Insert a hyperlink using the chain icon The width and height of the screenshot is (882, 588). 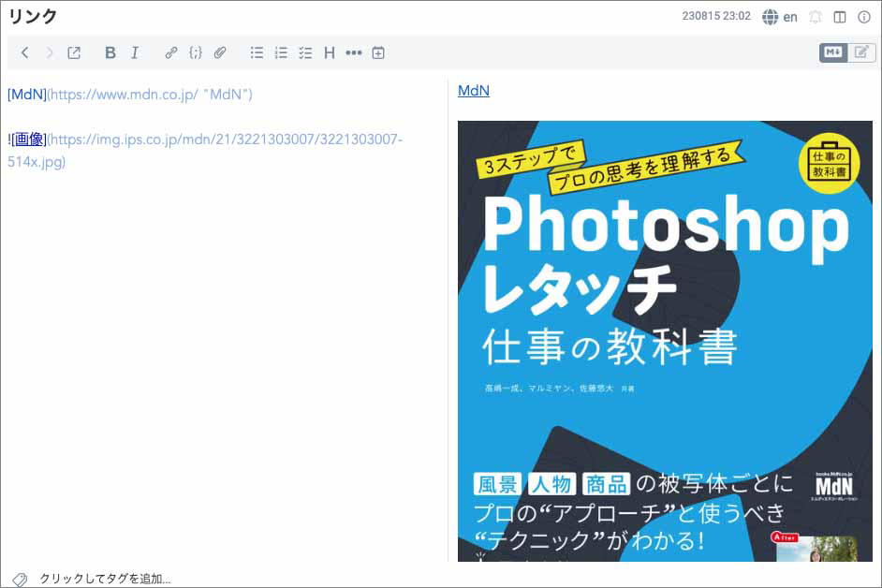point(171,52)
